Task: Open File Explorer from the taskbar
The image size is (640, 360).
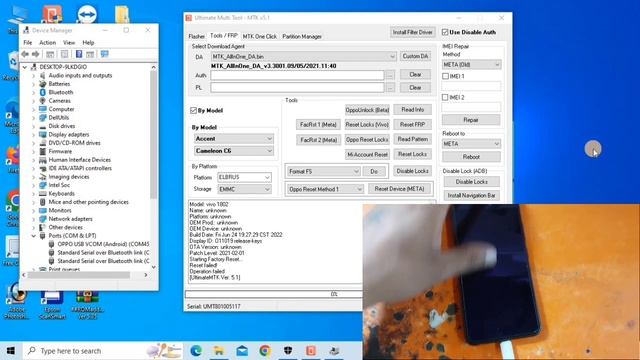Action: click(x=219, y=350)
